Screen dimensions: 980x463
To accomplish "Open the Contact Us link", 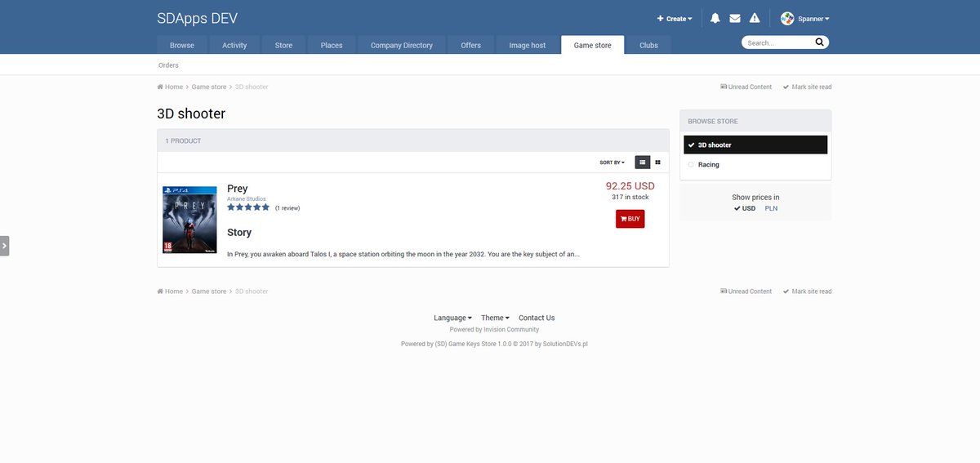I will 537,318.
